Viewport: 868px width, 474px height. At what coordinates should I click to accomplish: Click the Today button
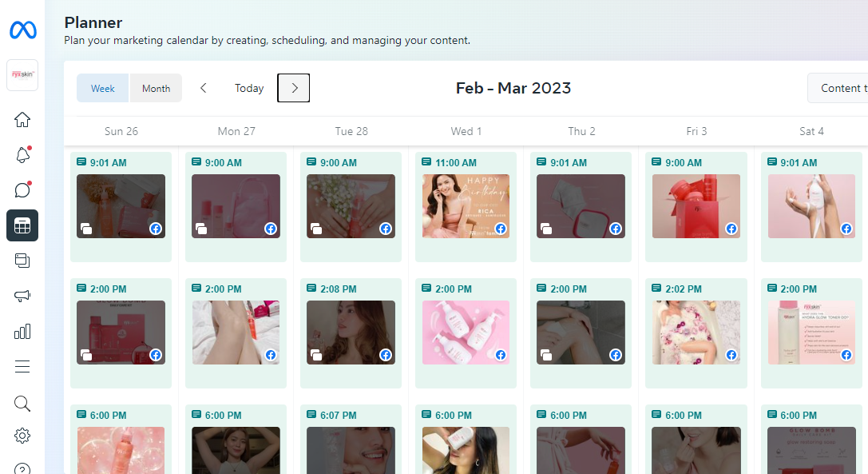(x=249, y=88)
